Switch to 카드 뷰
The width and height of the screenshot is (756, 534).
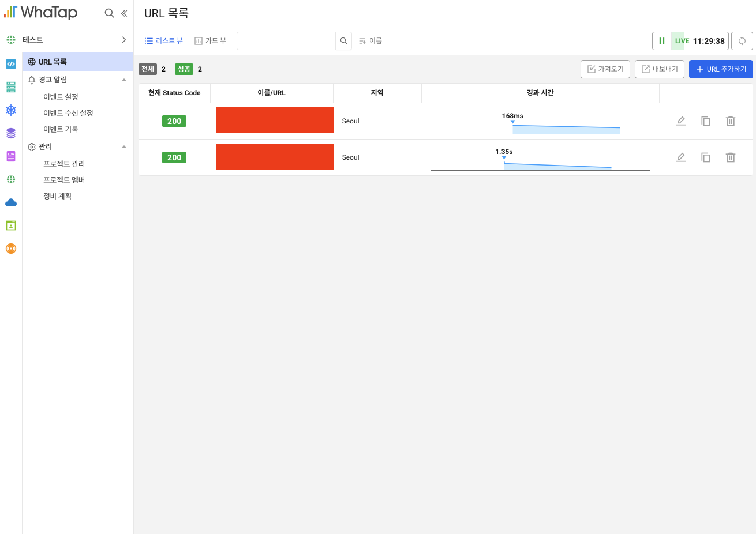click(x=210, y=41)
